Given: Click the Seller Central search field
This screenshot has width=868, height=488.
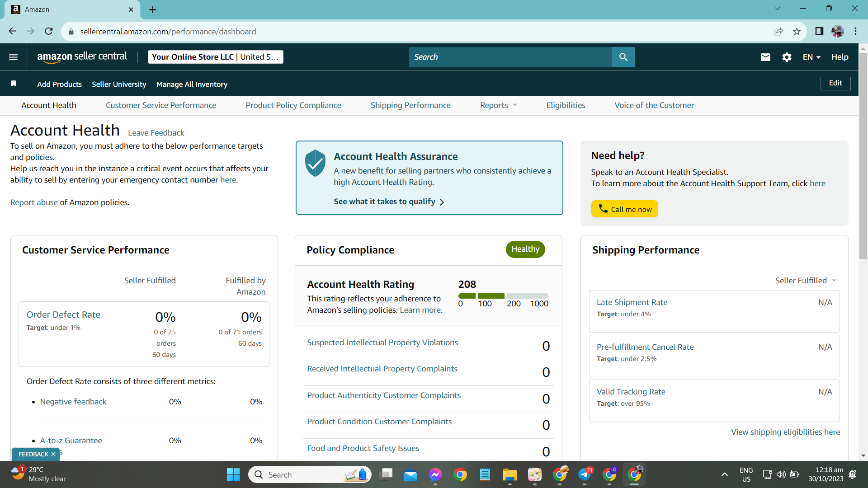Looking at the screenshot, I should coord(510,57).
